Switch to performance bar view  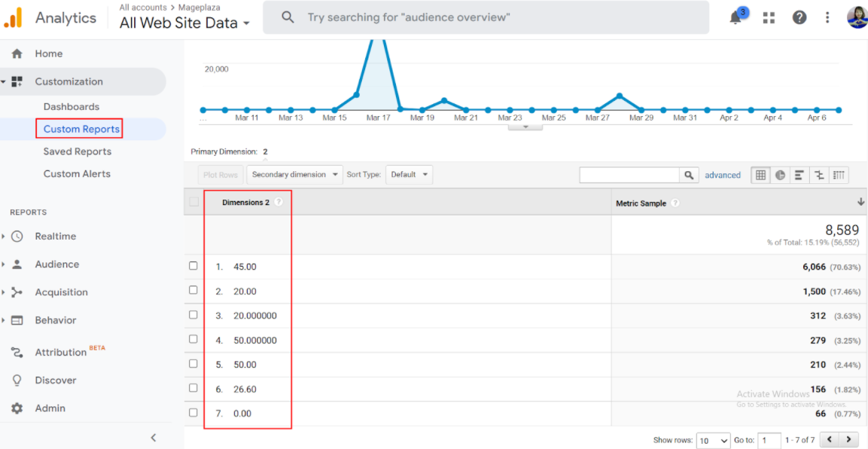[799, 175]
